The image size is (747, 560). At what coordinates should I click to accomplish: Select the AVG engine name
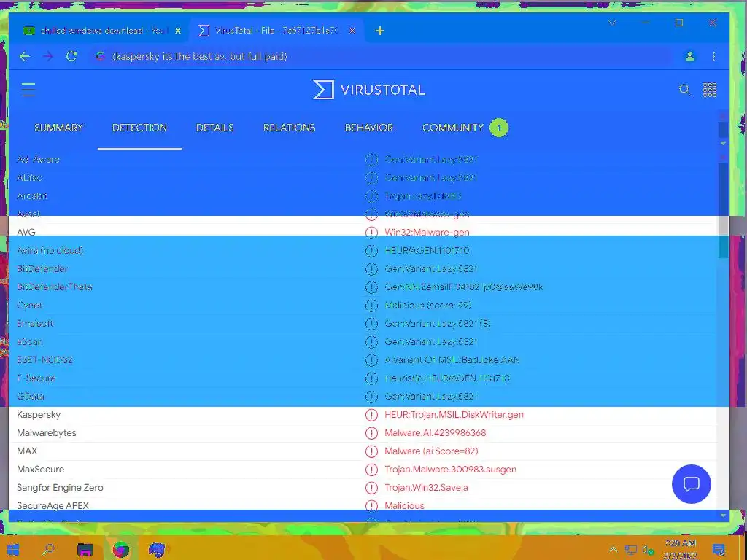pos(26,233)
